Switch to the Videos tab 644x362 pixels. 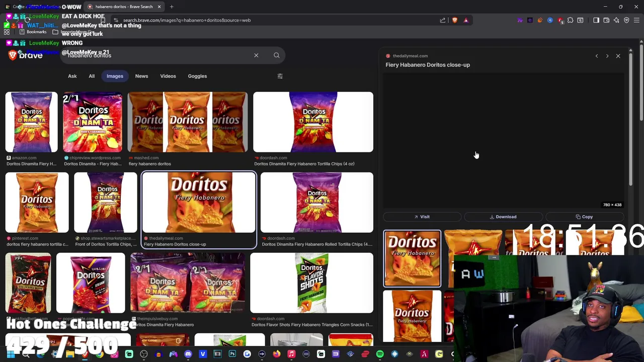(x=168, y=76)
